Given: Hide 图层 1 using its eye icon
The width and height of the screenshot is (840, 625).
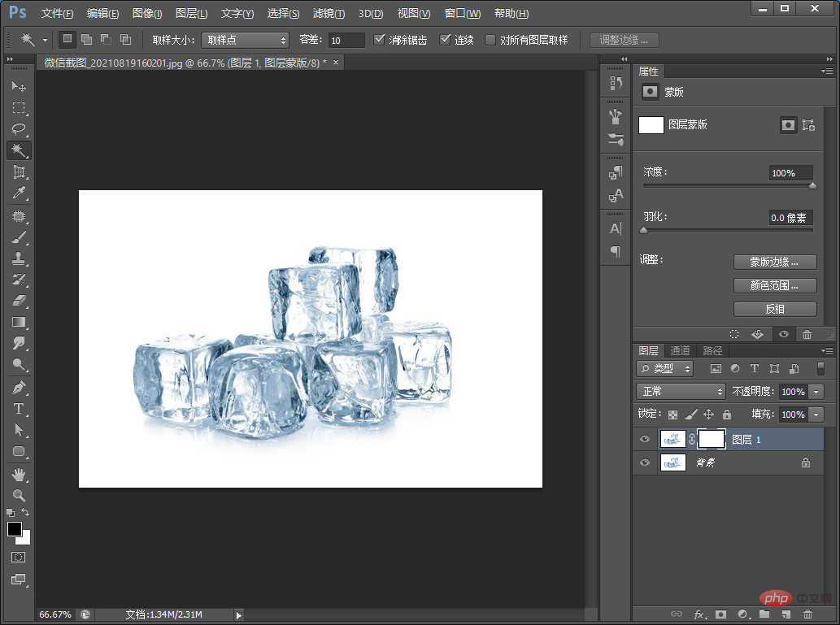Looking at the screenshot, I should point(645,440).
